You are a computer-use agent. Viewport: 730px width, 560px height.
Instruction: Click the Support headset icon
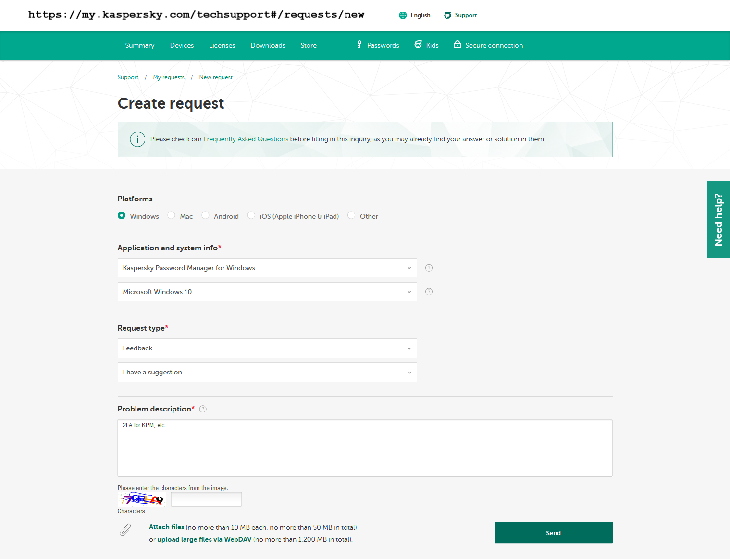point(447,15)
